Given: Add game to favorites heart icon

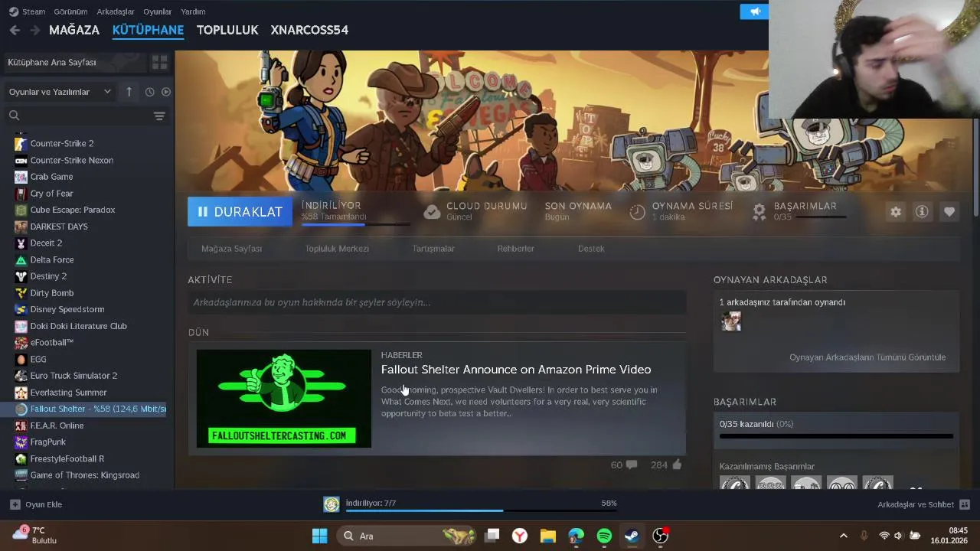Looking at the screenshot, I should click(x=949, y=212).
